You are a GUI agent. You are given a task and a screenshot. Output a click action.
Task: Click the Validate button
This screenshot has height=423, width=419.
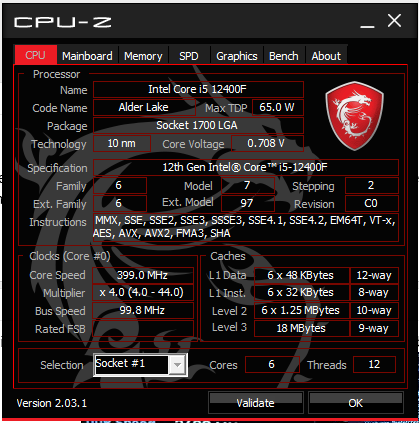pyautogui.click(x=256, y=402)
